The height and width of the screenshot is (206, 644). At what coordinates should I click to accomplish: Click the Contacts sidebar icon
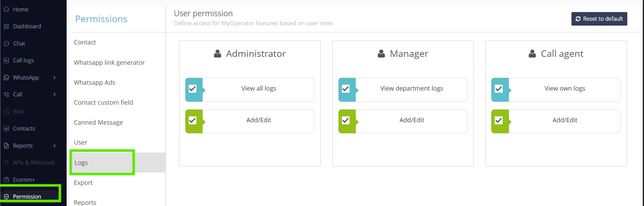6,129
